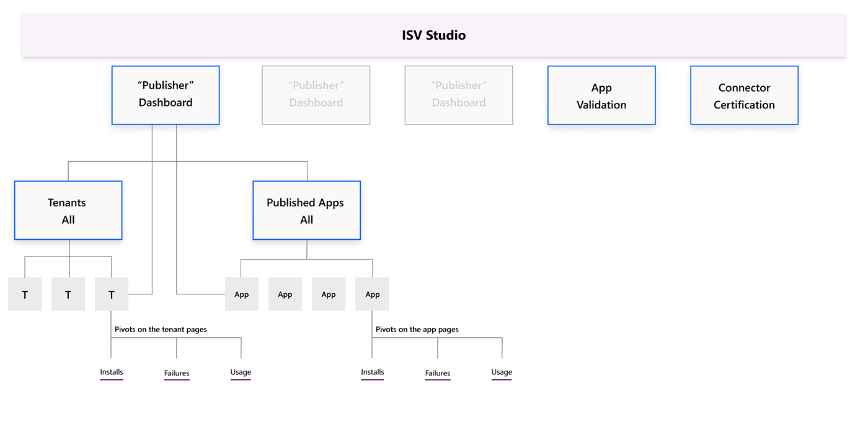
Task: Select the first App tile under Published Apps
Action: click(x=242, y=294)
